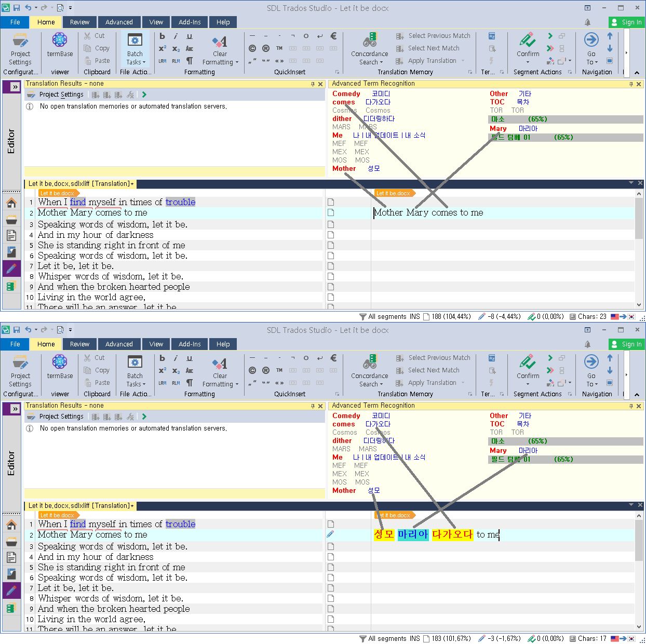The height and width of the screenshot is (644, 646).
Task: Click term 'dither' in upper Term Recognition
Action: [x=342, y=118]
